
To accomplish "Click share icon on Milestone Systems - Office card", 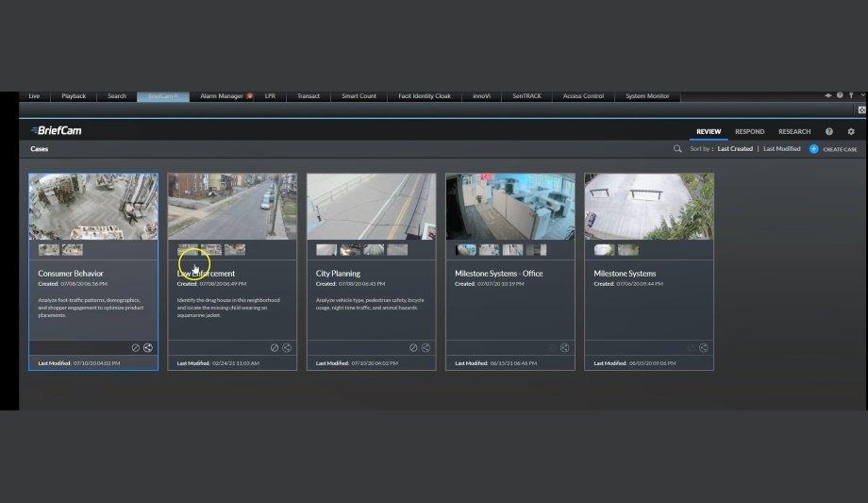I will 564,348.
